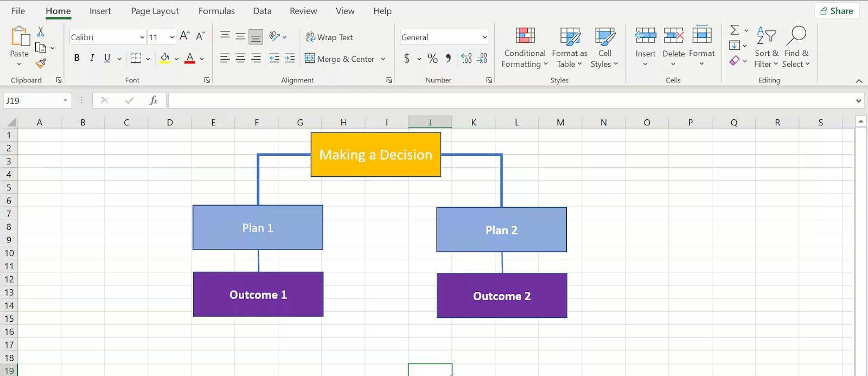Screen dimensions: 868x376
Task: Toggle Bold formatting
Action: 77,58
